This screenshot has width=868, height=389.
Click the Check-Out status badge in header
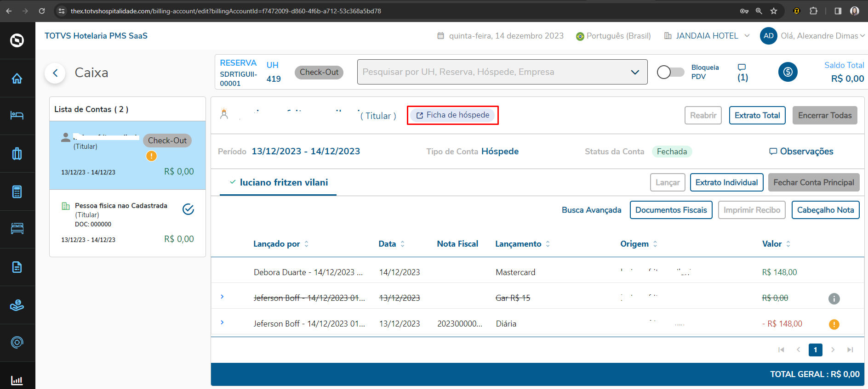point(319,72)
